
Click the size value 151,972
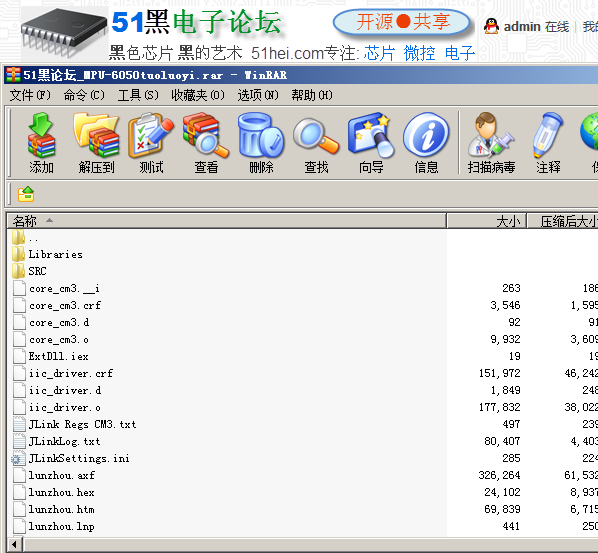click(x=500, y=373)
